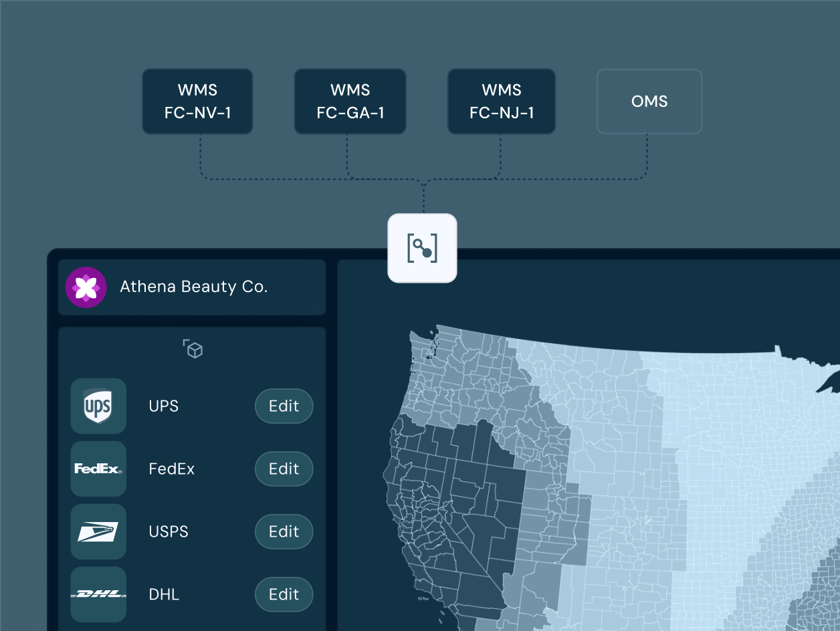Viewport: 840px width, 631px height.
Task: Open the WMS FC-NJ-1 node
Action: coord(502,102)
